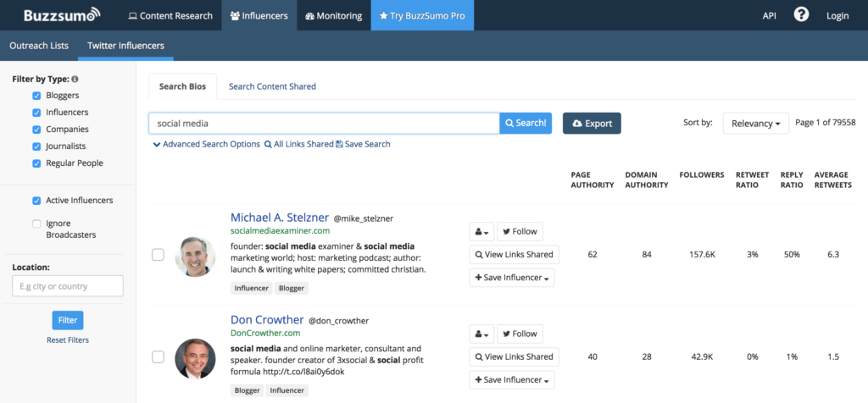The height and width of the screenshot is (403, 868).
Task: Open the person icon dropdown for Don Crowther
Action: [x=481, y=334]
